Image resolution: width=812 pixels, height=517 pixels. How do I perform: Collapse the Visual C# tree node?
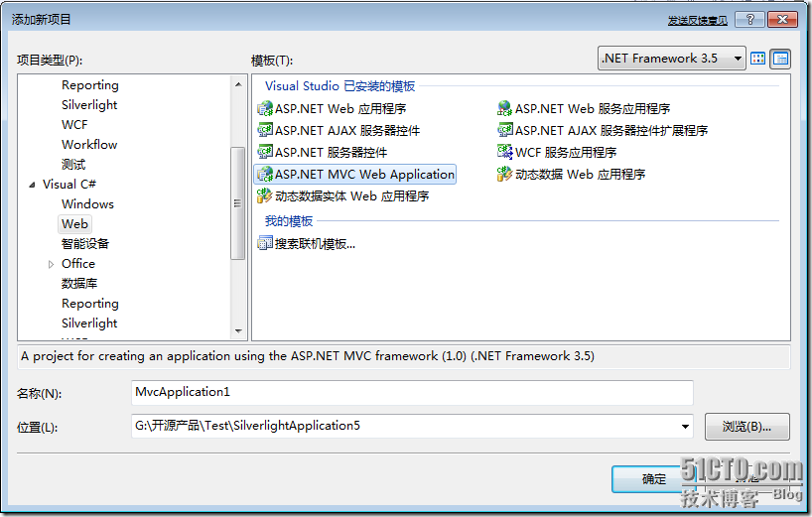click(x=32, y=185)
